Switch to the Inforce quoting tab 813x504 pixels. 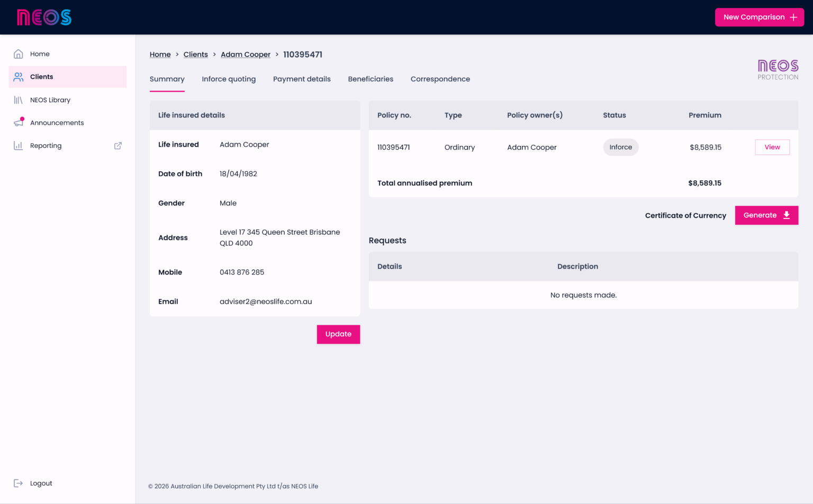pos(229,79)
